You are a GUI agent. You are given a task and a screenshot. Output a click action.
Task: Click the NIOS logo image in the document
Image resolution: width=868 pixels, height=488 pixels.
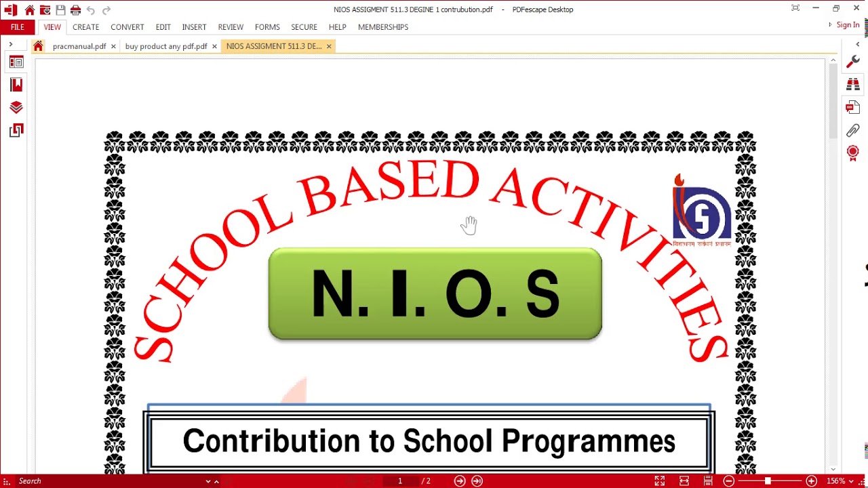(701, 210)
